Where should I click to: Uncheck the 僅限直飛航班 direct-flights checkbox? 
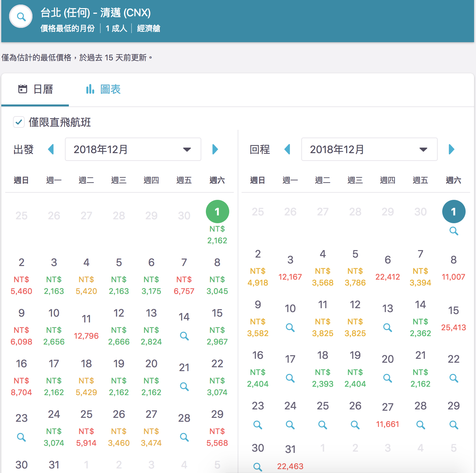coord(19,122)
